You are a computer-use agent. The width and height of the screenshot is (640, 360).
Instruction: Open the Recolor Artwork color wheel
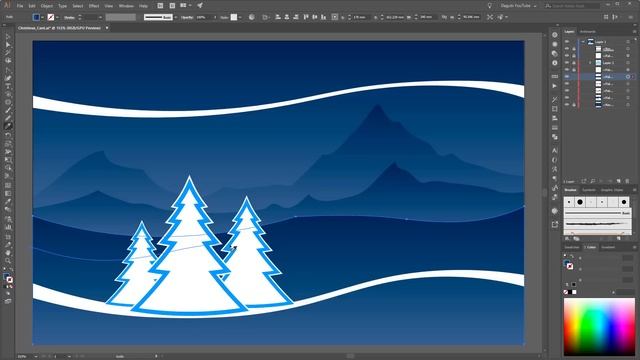[251, 17]
